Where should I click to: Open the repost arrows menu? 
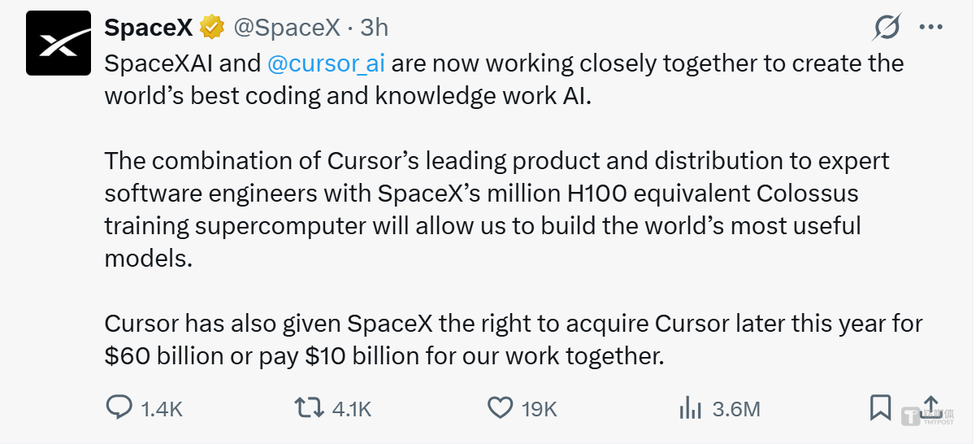point(309,407)
